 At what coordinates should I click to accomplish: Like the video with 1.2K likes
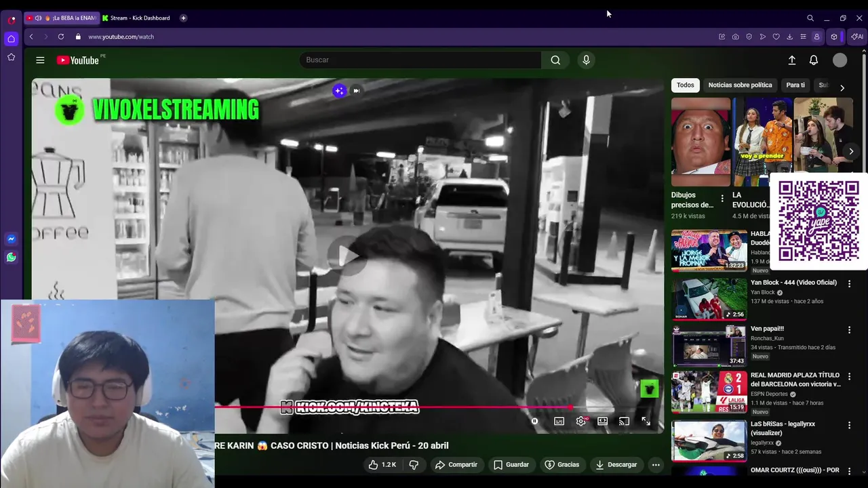(x=382, y=465)
